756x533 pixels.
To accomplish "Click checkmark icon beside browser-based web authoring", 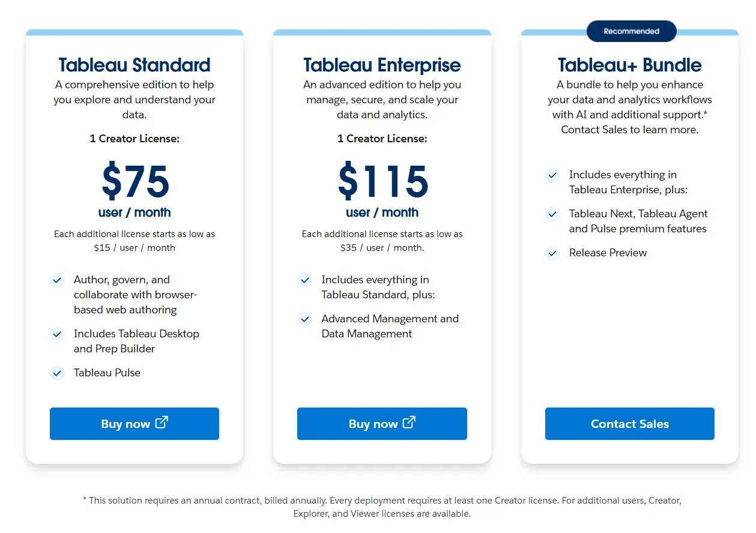I will click(57, 280).
